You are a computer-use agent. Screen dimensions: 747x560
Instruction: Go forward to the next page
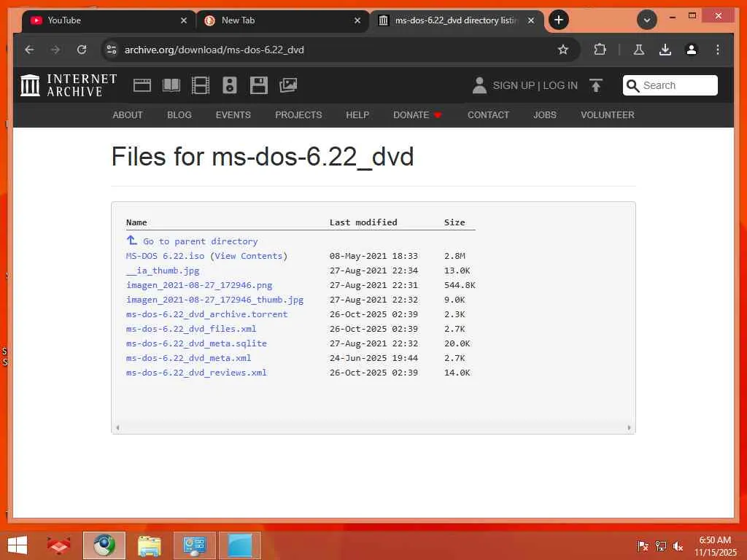pyautogui.click(x=55, y=50)
